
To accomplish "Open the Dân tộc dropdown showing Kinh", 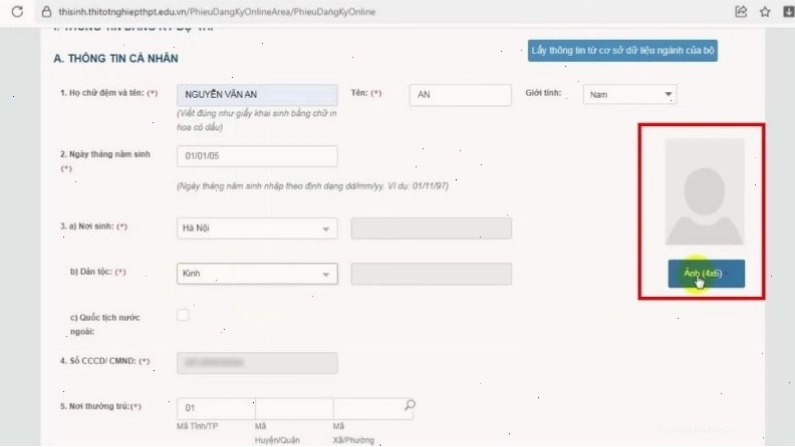I will point(257,274).
